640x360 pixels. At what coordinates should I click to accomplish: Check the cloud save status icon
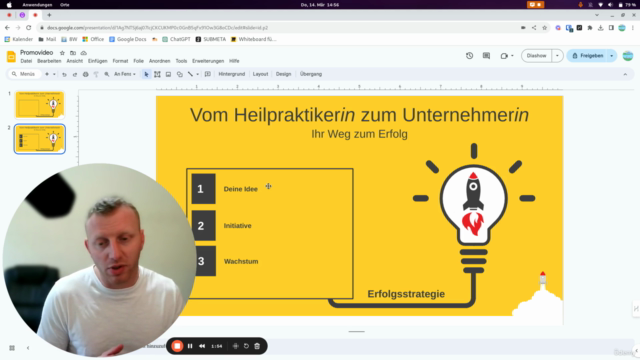click(x=84, y=53)
